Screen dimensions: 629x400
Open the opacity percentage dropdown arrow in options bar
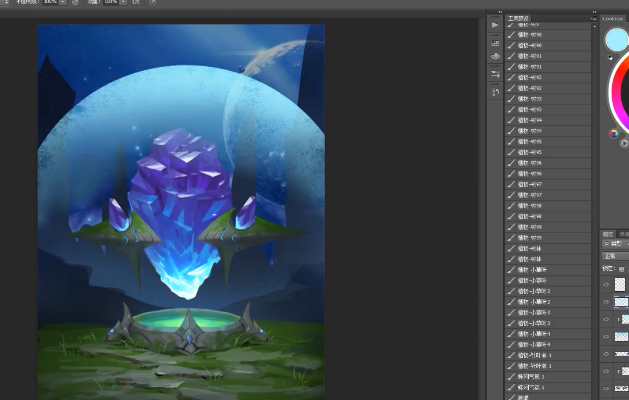[63, 2]
